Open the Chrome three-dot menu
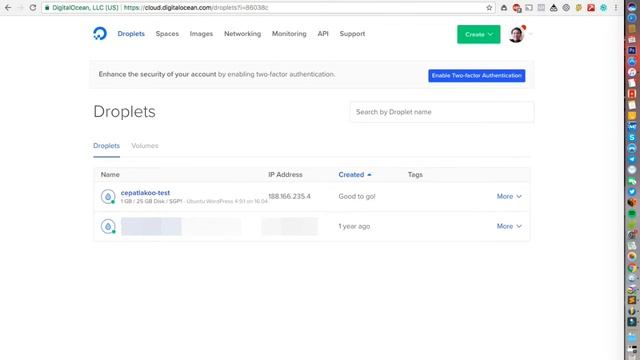 [616, 8]
